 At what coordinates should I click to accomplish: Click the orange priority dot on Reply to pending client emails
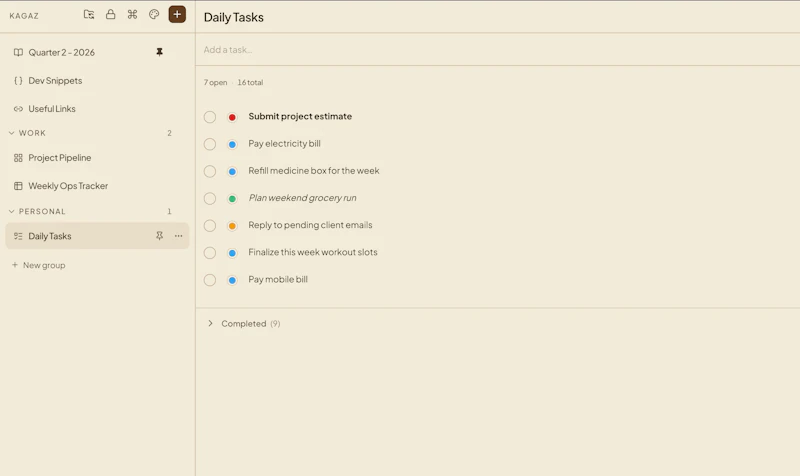(232, 226)
